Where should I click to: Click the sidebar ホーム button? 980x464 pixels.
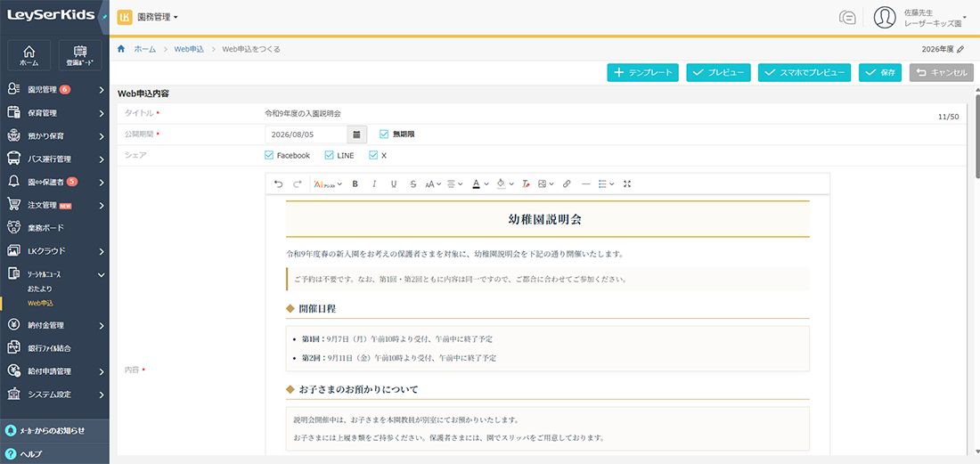(x=29, y=55)
